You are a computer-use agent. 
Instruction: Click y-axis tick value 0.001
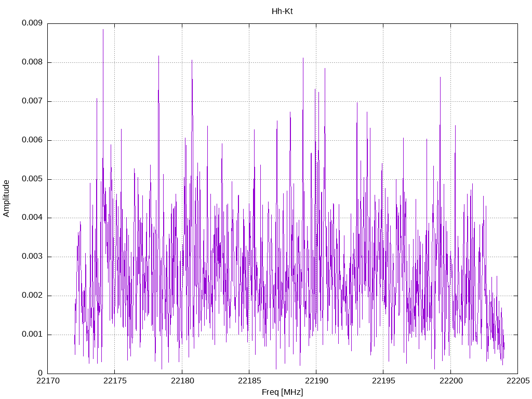pos(32,334)
